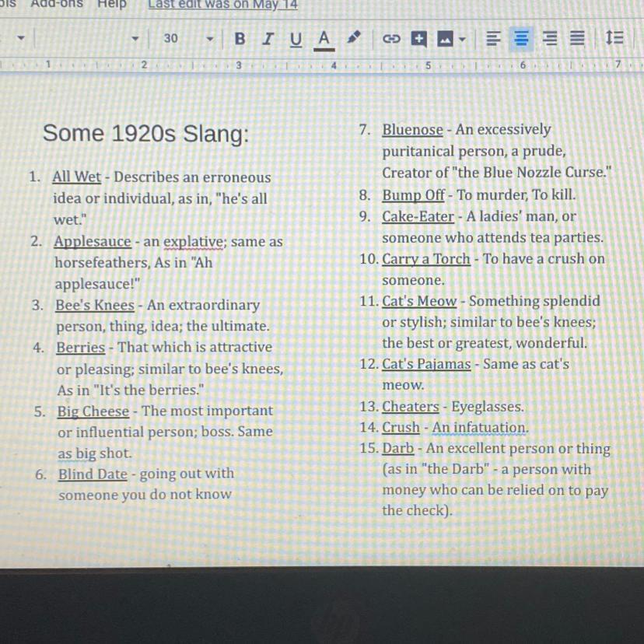Click the font size field with 30
The height and width of the screenshot is (644, 644).
coord(171,39)
